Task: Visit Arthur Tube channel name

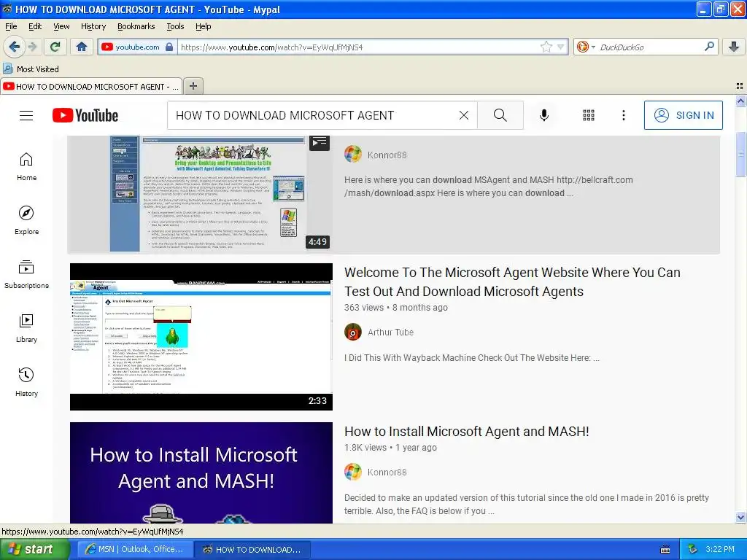Action: pyautogui.click(x=390, y=332)
